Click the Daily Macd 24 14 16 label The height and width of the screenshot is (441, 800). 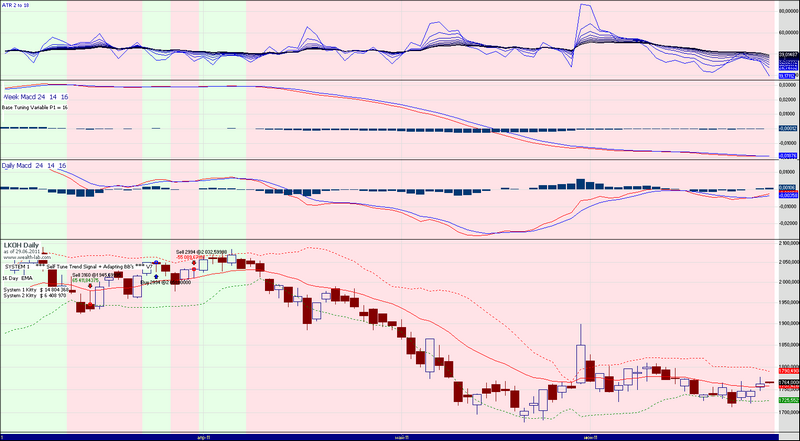coord(35,164)
